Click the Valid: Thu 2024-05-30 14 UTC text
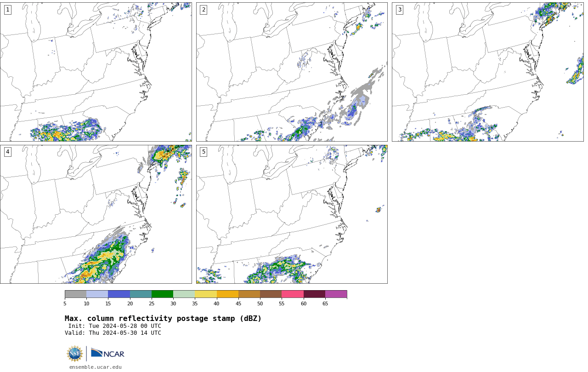588x372 pixels. pyautogui.click(x=113, y=333)
